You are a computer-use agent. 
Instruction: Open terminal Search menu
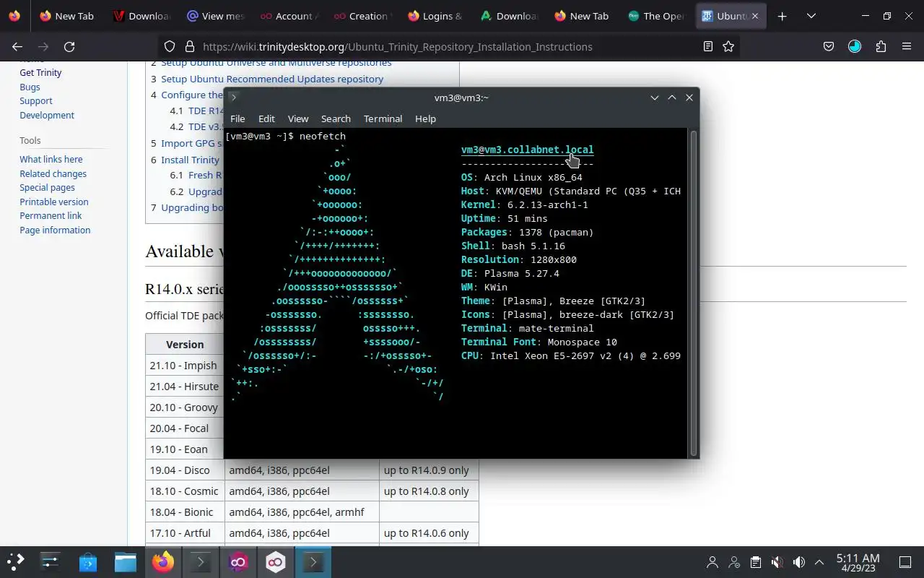336,118
